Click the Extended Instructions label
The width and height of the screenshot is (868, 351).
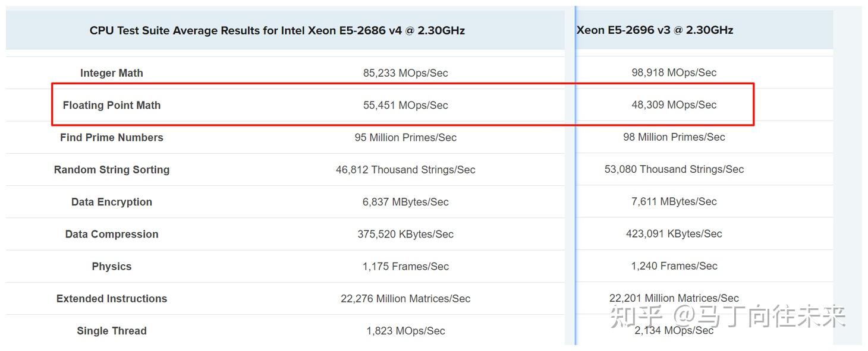tap(112, 299)
